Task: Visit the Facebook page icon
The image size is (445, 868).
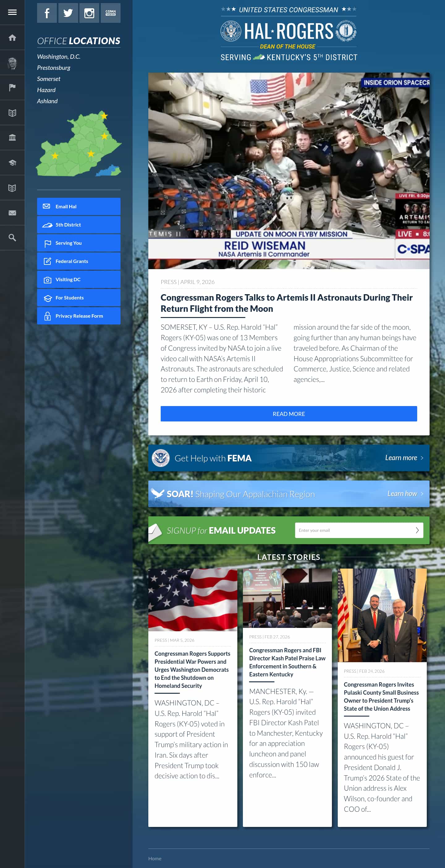Action: [x=47, y=13]
